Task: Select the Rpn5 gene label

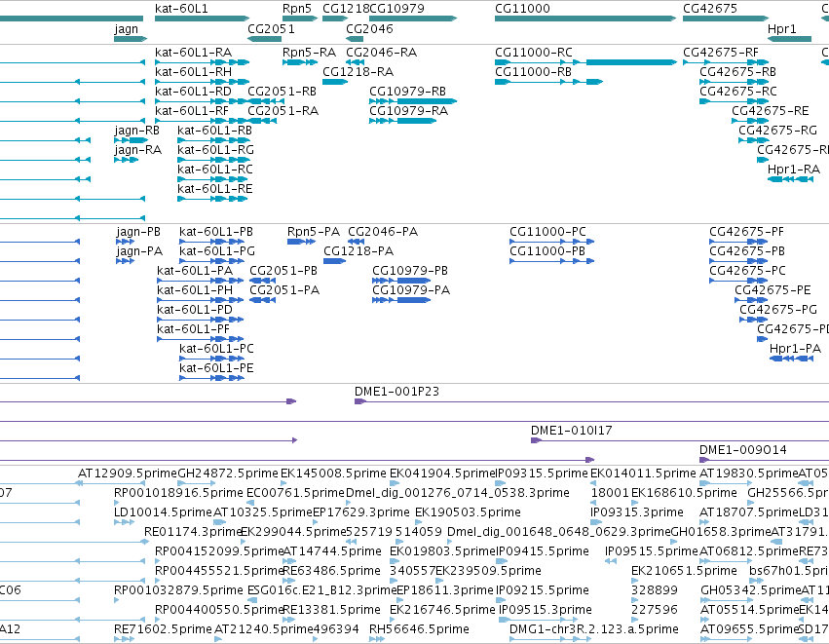Action: point(297,9)
